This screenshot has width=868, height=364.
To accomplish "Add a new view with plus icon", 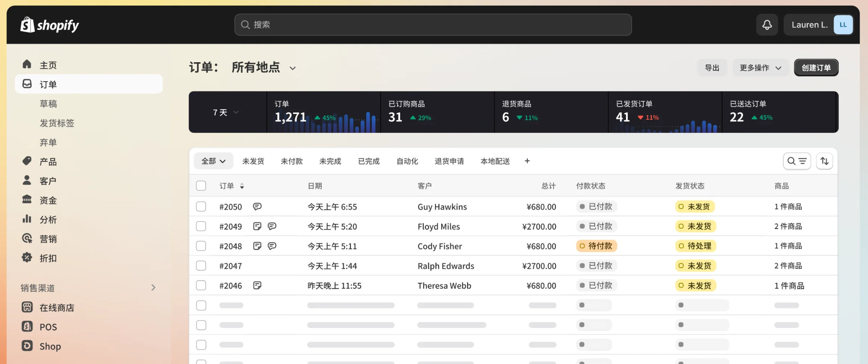I will pyautogui.click(x=527, y=161).
